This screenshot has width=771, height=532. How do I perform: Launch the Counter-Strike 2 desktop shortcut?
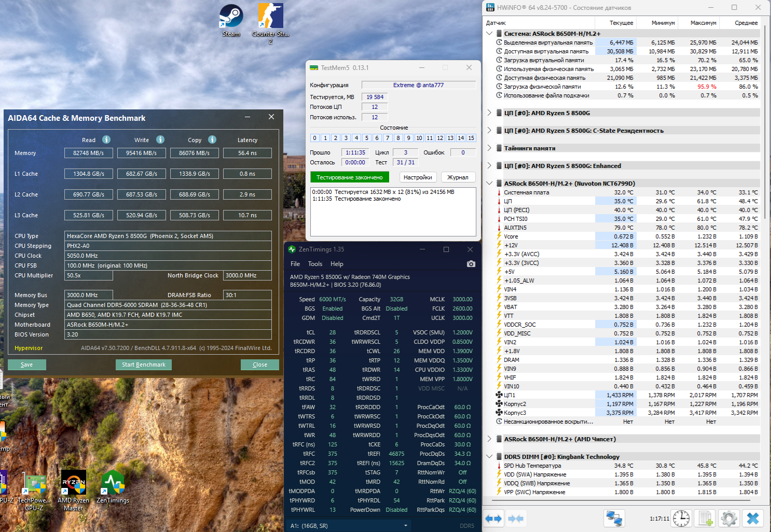[270, 22]
